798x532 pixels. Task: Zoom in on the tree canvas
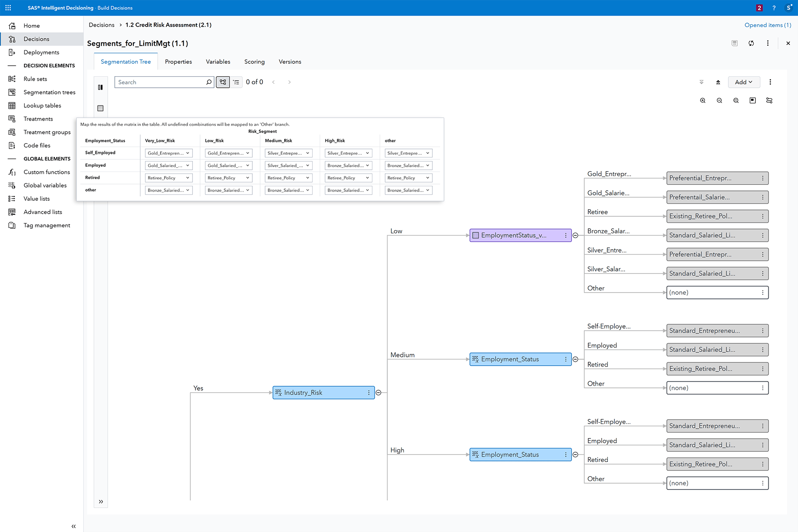pos(703,101)
